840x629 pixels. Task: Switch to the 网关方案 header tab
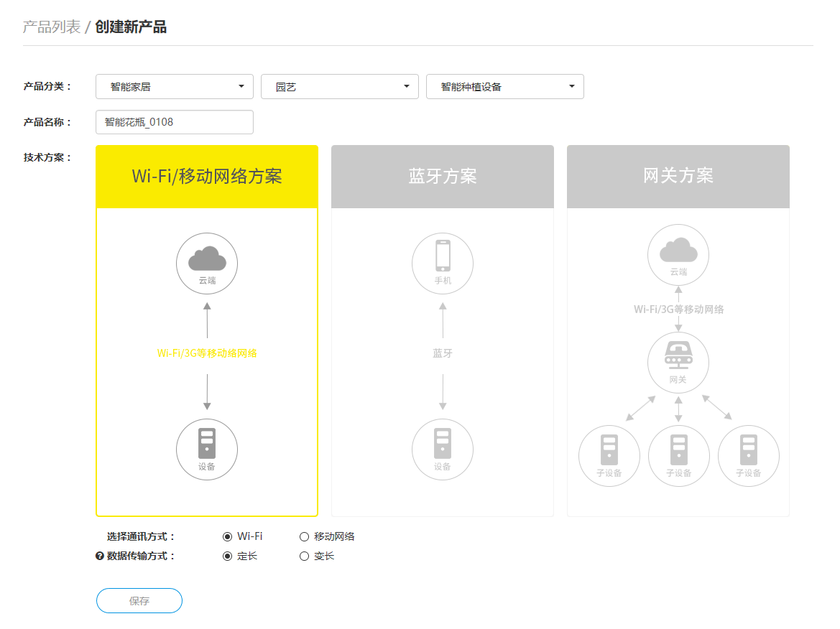tap(678, 177)
